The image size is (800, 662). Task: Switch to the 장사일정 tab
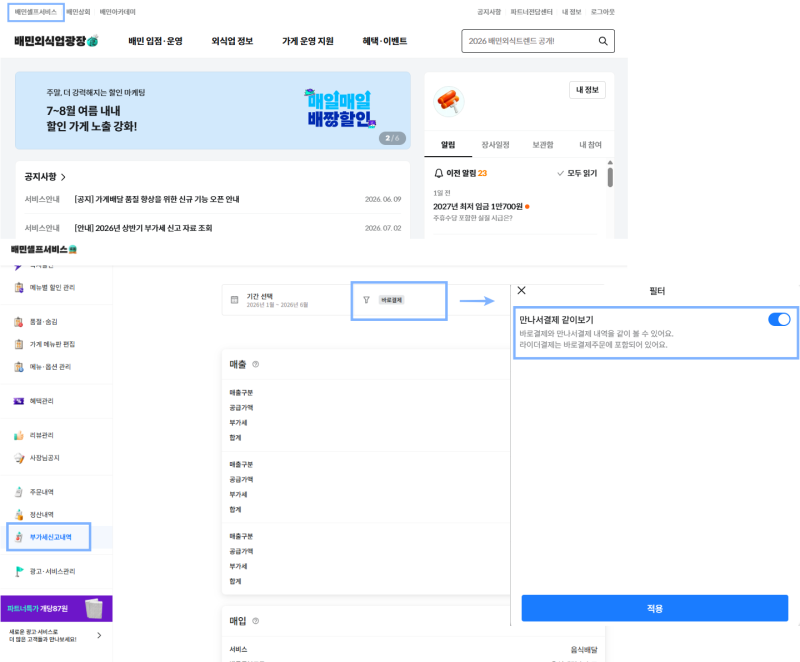(495, 145)
